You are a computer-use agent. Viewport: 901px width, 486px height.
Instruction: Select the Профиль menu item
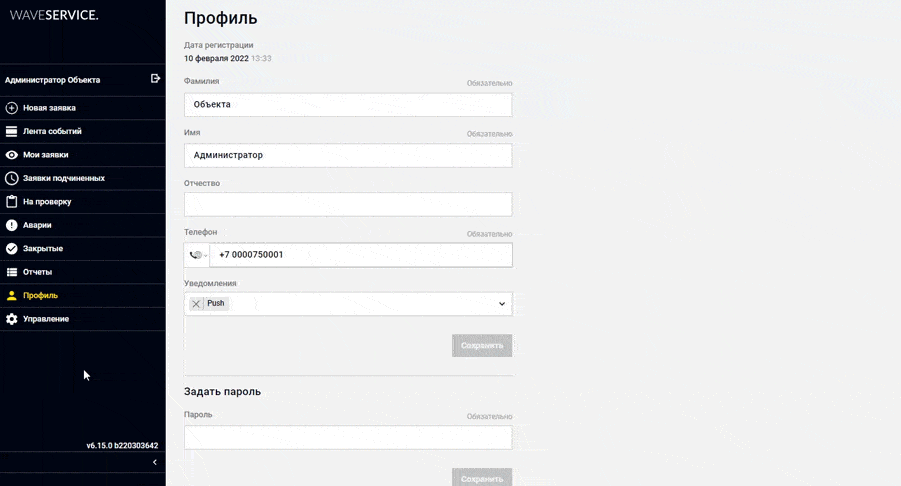40,296
